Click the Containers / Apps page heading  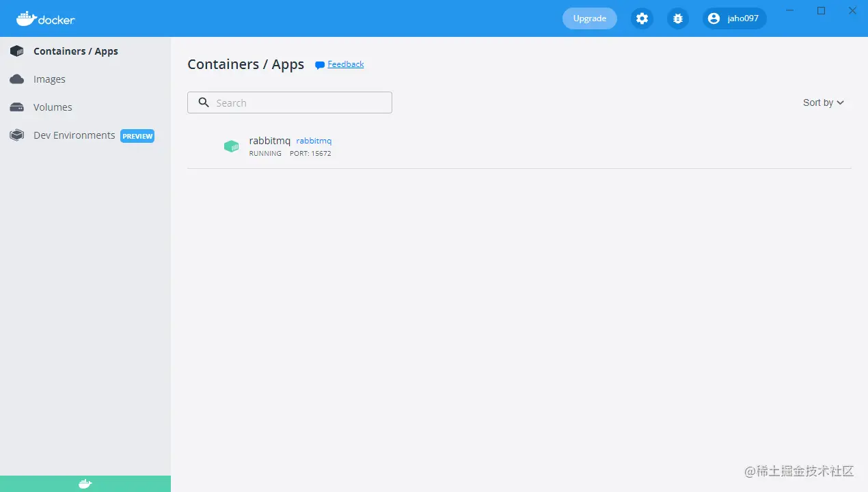[x=246, y=64]
